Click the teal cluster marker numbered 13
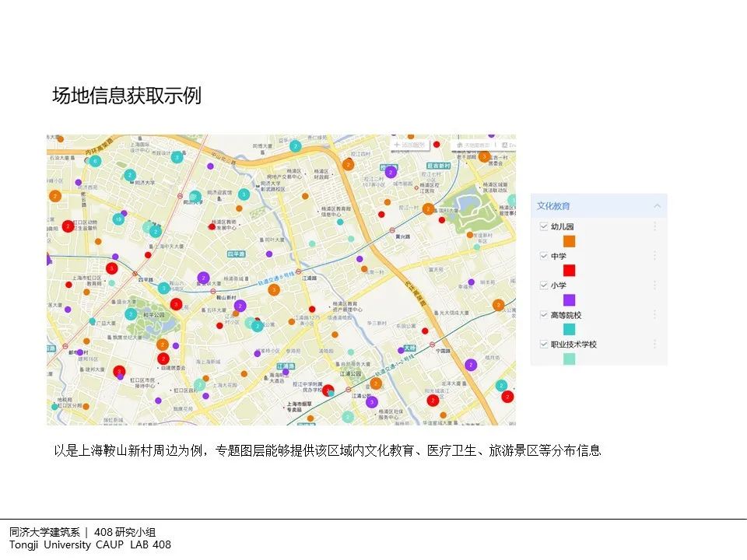 click(118, 219)
